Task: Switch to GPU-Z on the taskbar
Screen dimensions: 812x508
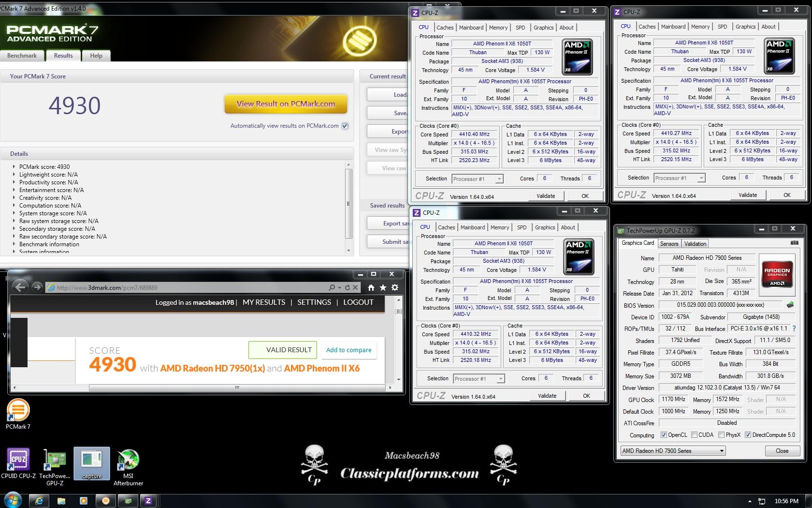Action: pos(128,501)
